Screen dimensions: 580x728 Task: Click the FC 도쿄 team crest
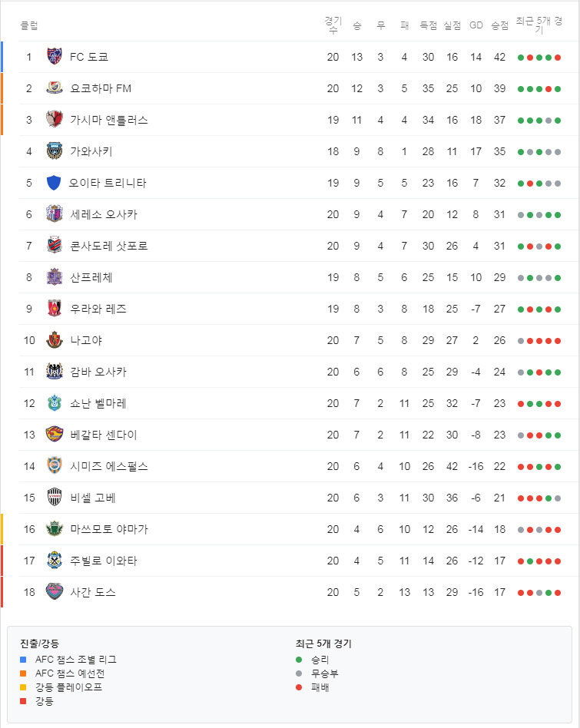tap(54, 57)
